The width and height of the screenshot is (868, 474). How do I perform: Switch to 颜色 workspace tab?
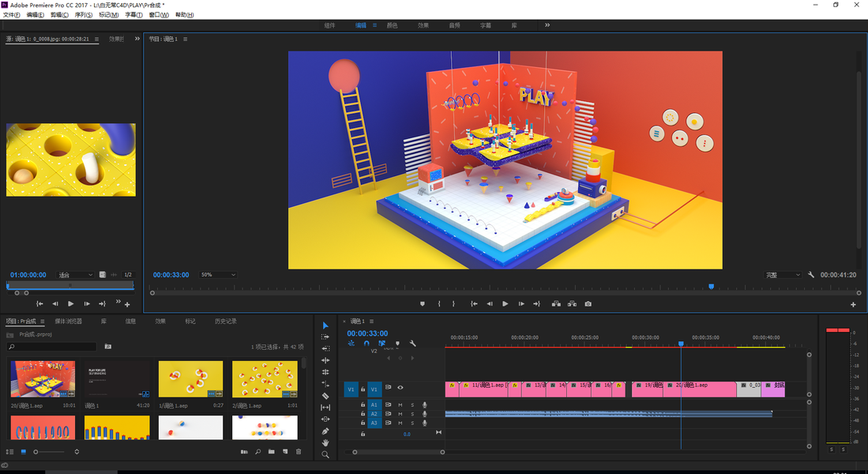coord(392,25)
